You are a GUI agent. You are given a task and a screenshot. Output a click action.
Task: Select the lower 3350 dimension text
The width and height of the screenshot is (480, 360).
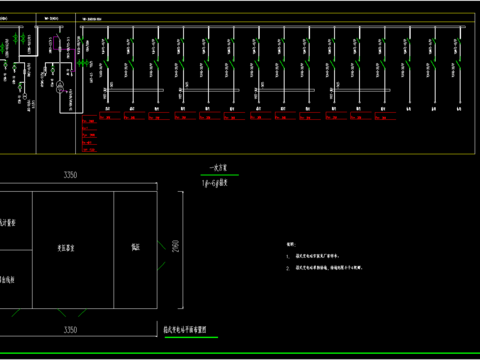pos(70,330)
